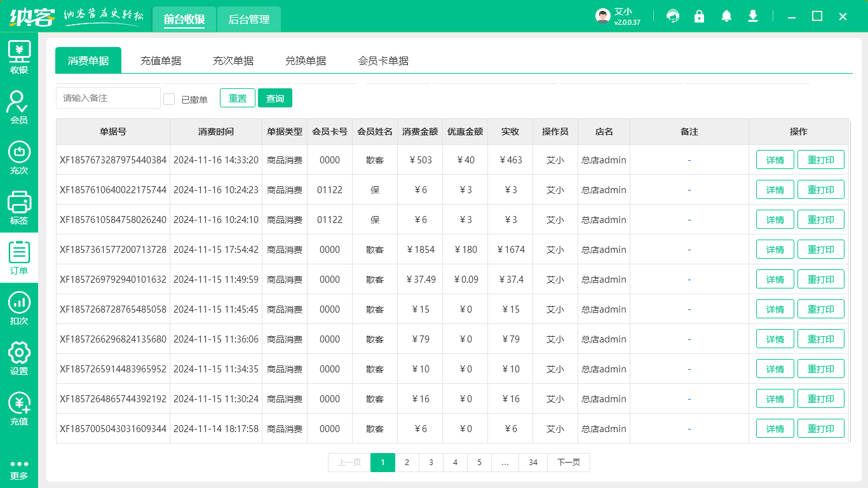Select the 充值单据 tab

click(x=161, y=60)
